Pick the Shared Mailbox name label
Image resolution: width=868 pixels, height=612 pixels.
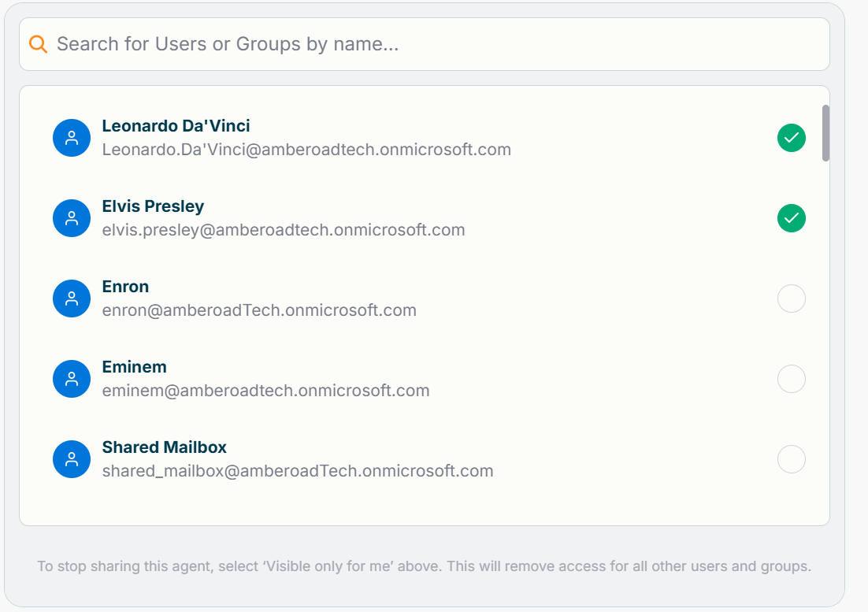point(164,447)
